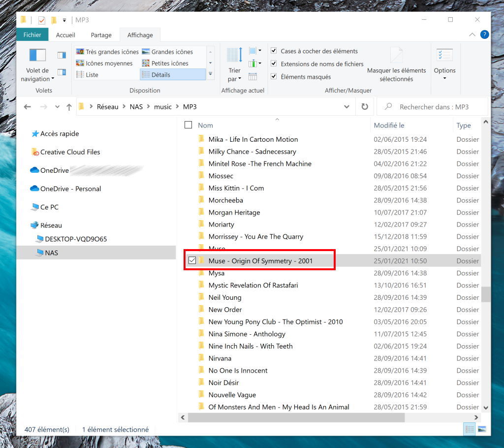Select the Mika - Life In Cartoon Motion folder
Viewport: 504px width, 448px height.
(253, 139)
